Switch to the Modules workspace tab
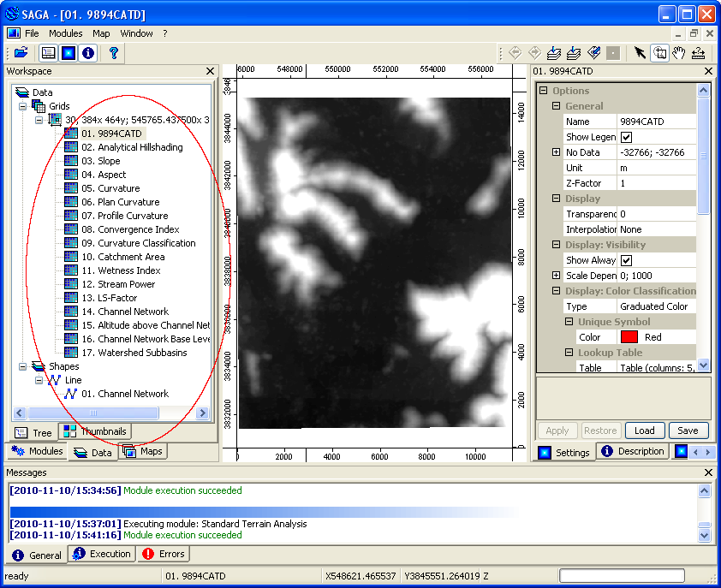721x588 pixels. point(37,451)
